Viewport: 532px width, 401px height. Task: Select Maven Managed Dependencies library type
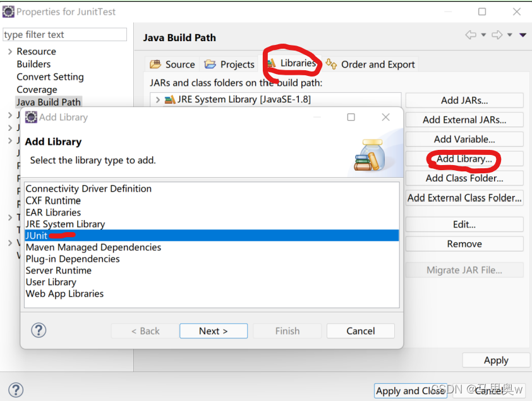tap(94, 247)
